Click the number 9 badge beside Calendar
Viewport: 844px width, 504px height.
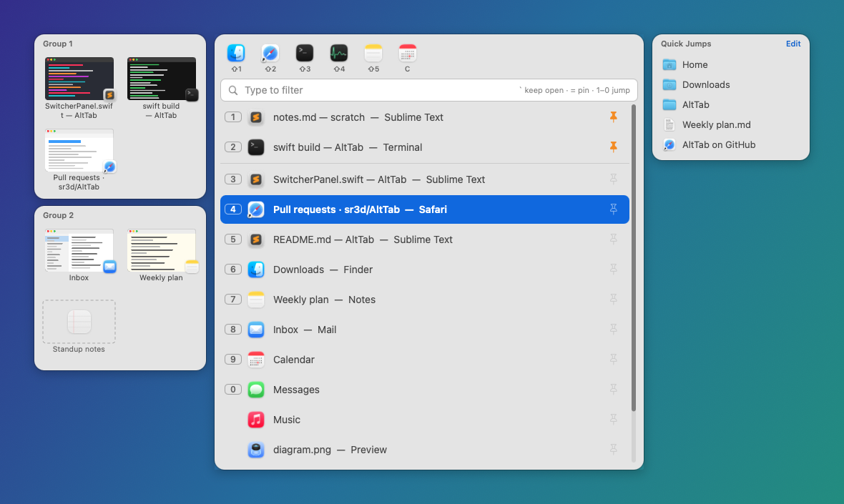click(x=233, y=360)
